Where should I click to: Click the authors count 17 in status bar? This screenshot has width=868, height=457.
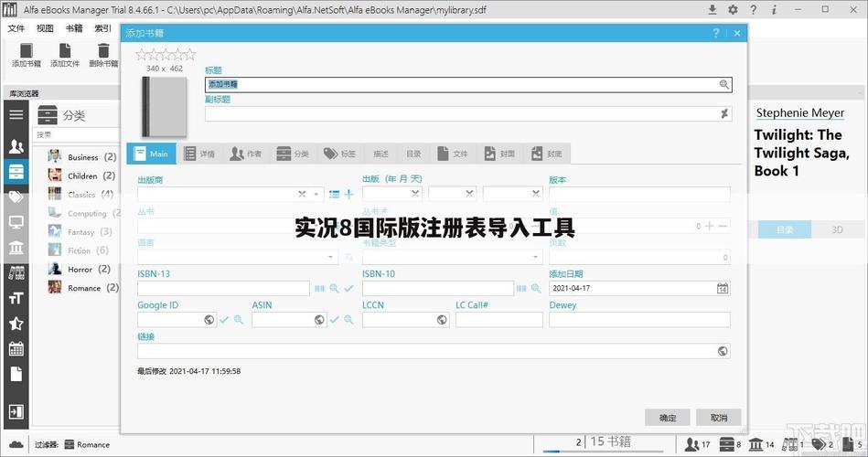(698, 443)
